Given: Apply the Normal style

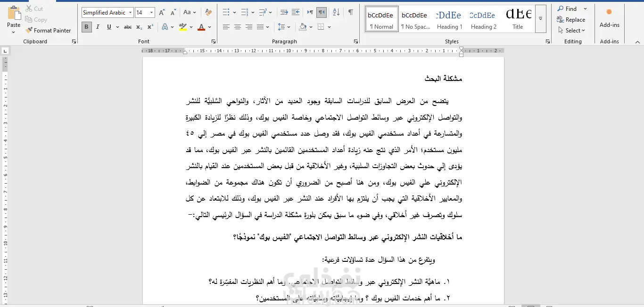Looking at the screenshot, I should pyautogui.click(x=381, y=19).
